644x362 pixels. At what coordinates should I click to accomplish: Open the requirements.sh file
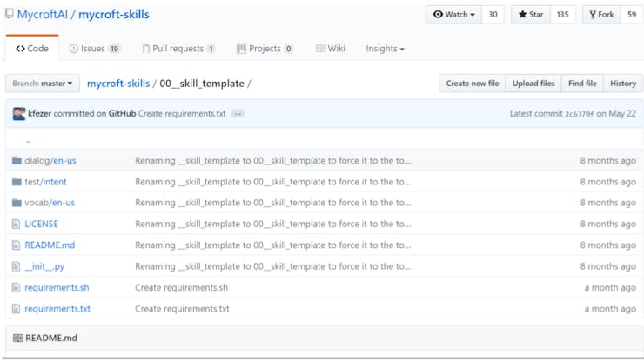(x=57, y=288)
